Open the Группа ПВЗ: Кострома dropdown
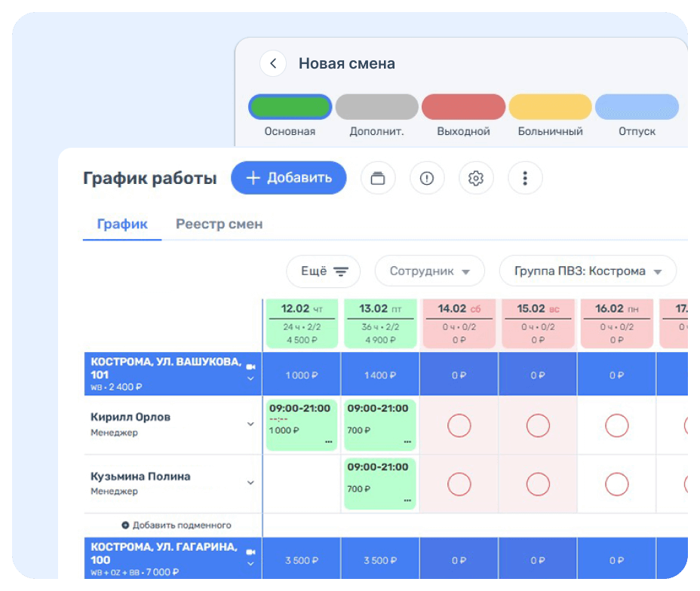Screen dimensions: 700x591 (588, 271)
